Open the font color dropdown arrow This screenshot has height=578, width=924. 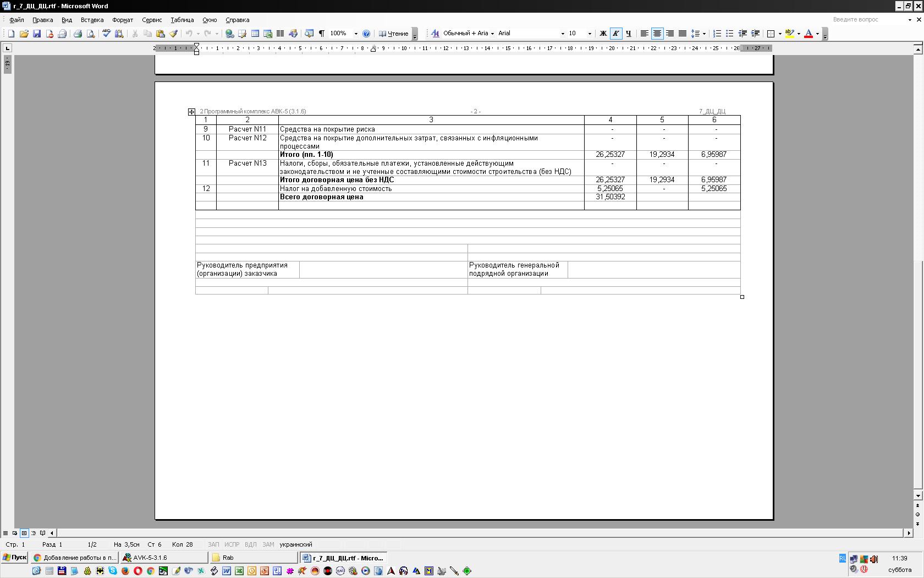point(817,34)
